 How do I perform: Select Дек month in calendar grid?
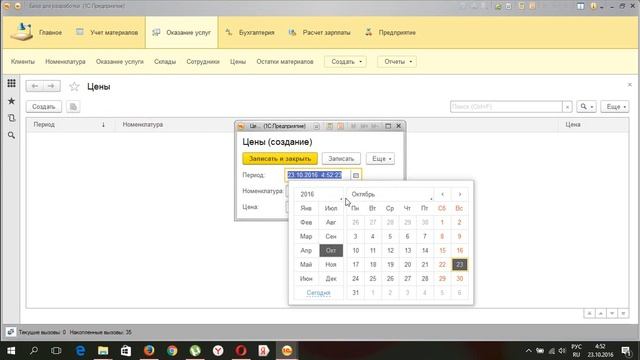point(331,279)
